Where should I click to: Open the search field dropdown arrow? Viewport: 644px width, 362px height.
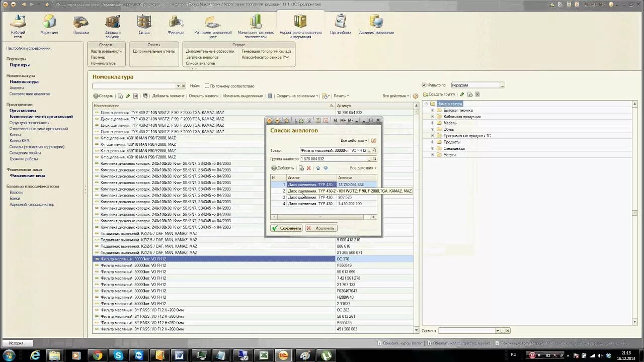coord(178,86)
